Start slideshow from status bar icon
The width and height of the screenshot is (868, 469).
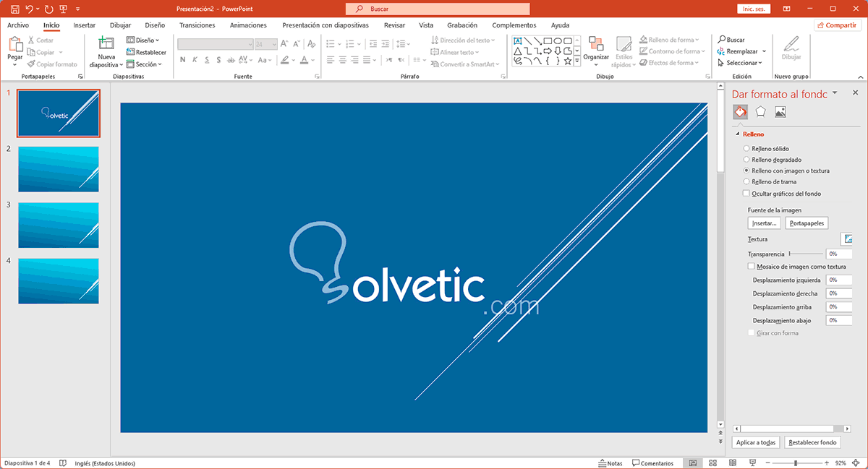(x=752, y=463)
